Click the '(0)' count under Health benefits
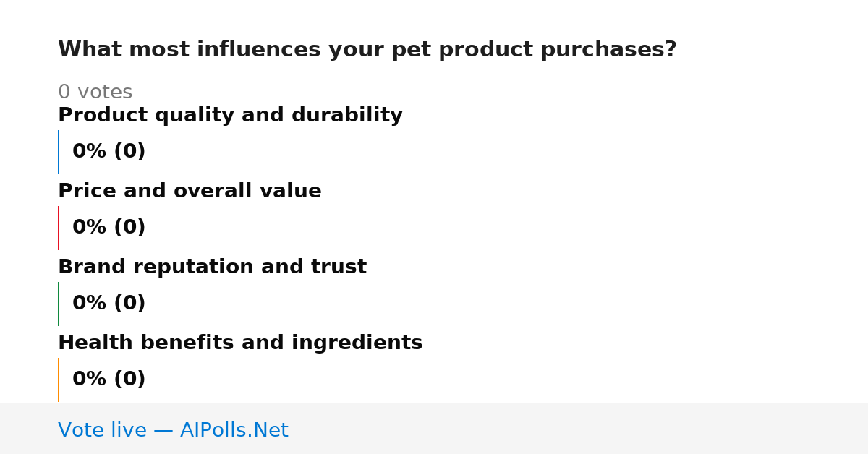Viewport: 868px width, 454px height. click(129, 380)
